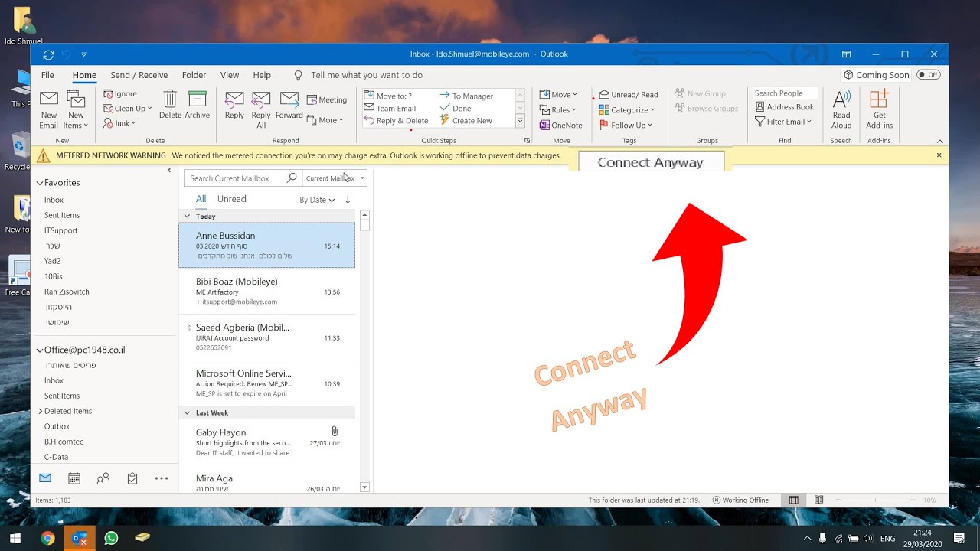Open the Clean Up dropdown

click(128, 109)
